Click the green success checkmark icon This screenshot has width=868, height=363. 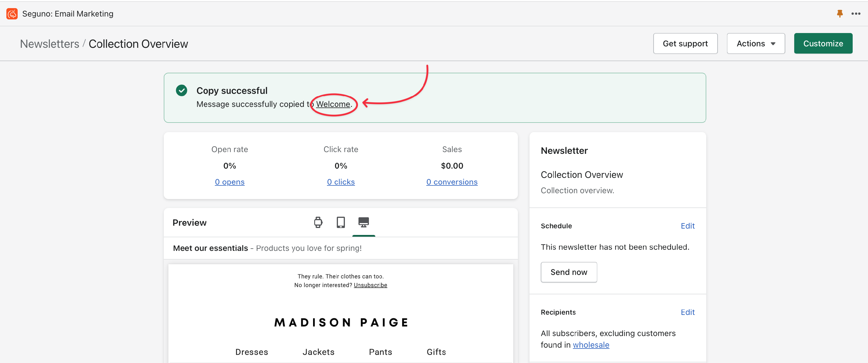(182, 90)
